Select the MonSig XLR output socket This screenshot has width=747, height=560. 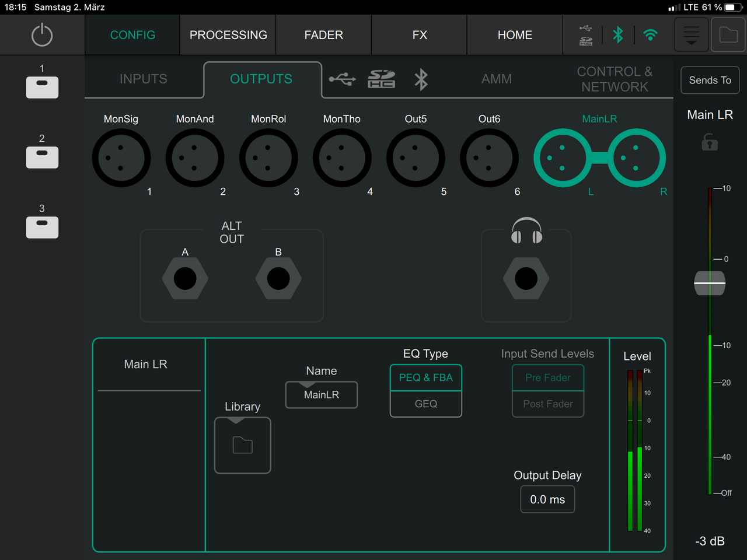pos(121,158)
